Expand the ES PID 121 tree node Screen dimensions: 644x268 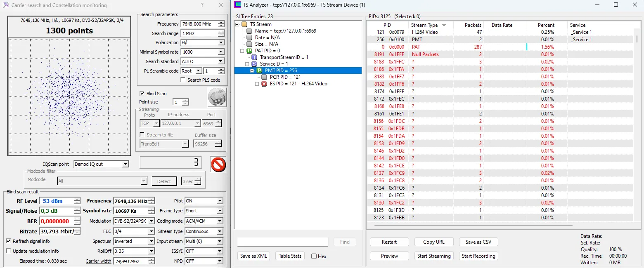[x=257, y=84]
